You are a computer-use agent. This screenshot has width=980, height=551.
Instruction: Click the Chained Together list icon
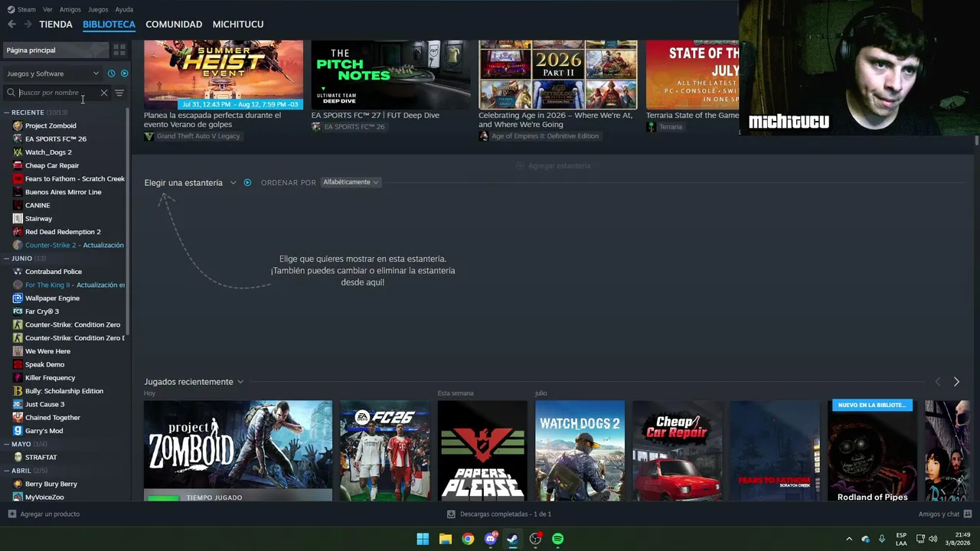click(x=18, y=418)
